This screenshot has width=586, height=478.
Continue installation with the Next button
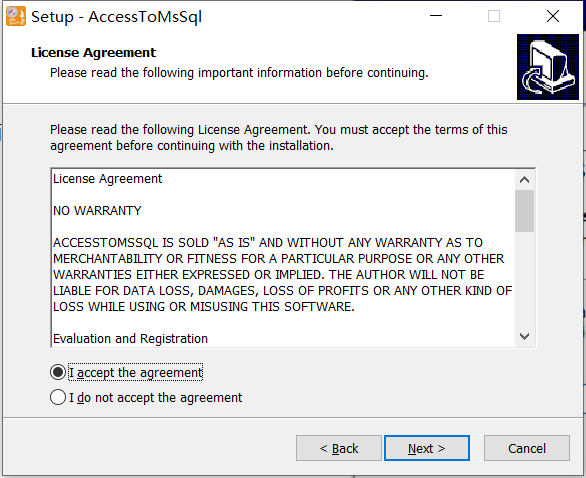click(427, 448)
